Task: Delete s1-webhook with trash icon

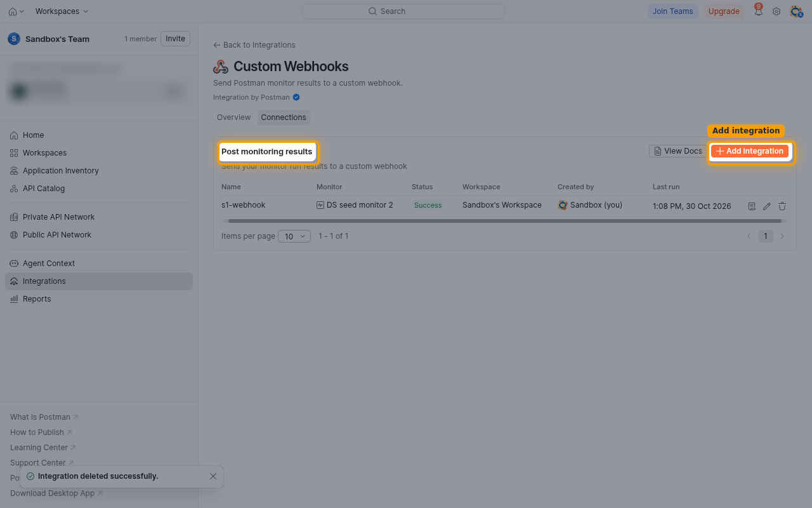Action: coord(782,206)
